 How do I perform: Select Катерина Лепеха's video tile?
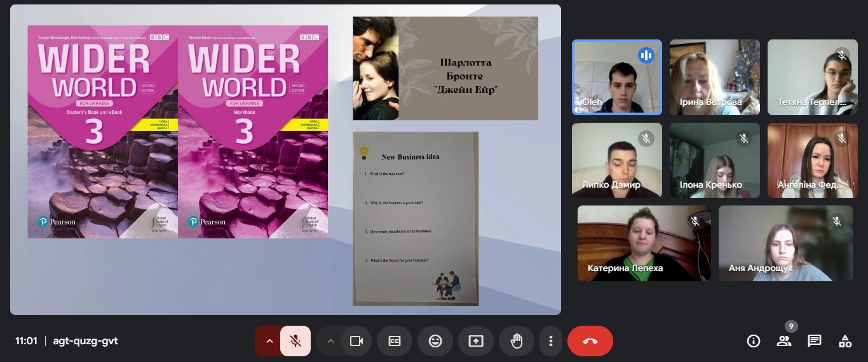tap(644, 243)
